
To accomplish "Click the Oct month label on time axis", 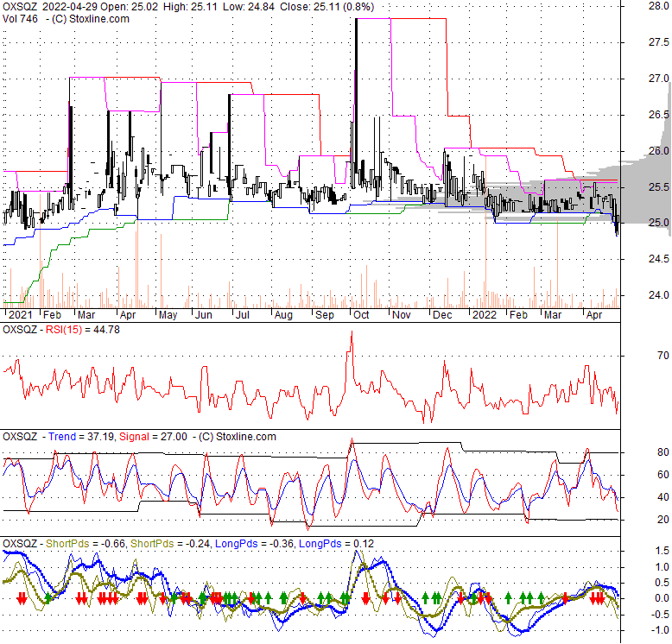I will click(361, 315).
